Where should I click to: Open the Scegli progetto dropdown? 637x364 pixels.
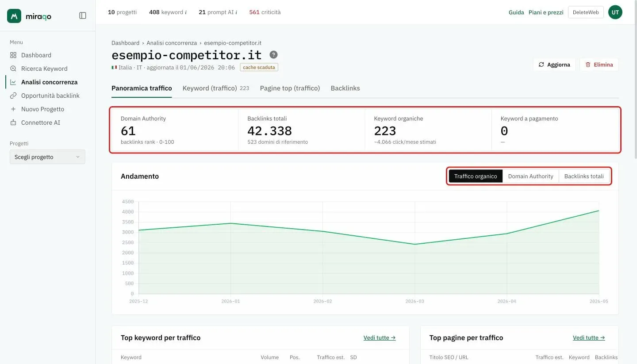point(47,157)
